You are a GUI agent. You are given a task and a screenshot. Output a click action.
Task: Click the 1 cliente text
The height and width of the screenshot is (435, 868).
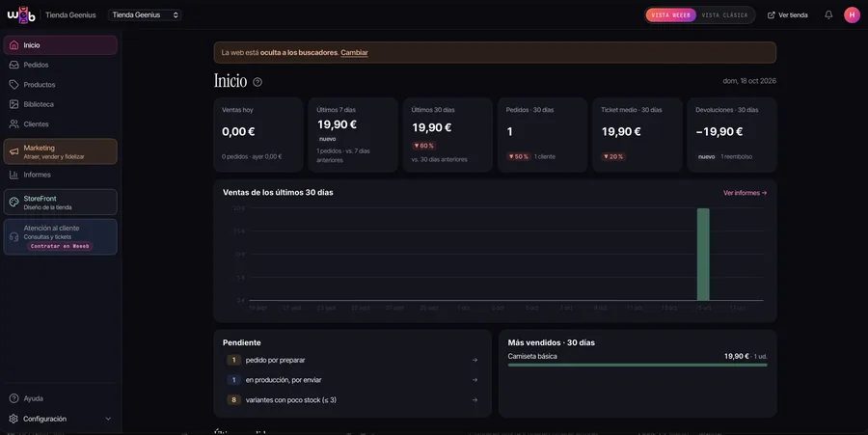point(545,156)
